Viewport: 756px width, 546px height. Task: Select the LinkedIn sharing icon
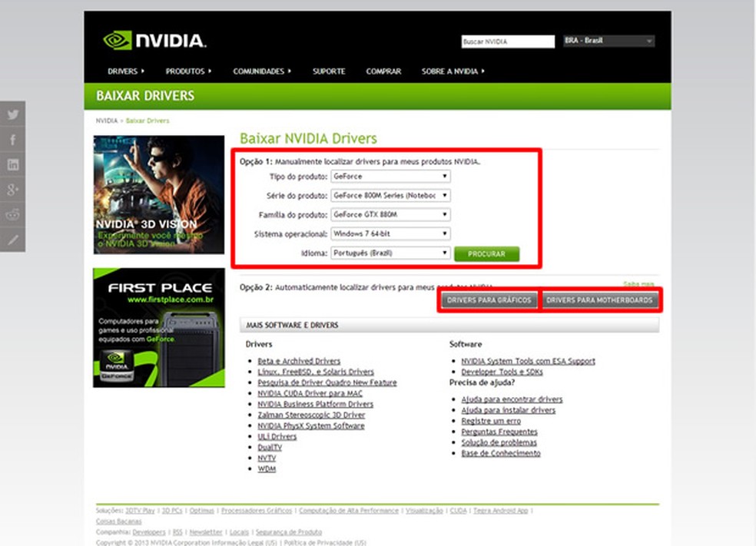click(x=13, y=164)
